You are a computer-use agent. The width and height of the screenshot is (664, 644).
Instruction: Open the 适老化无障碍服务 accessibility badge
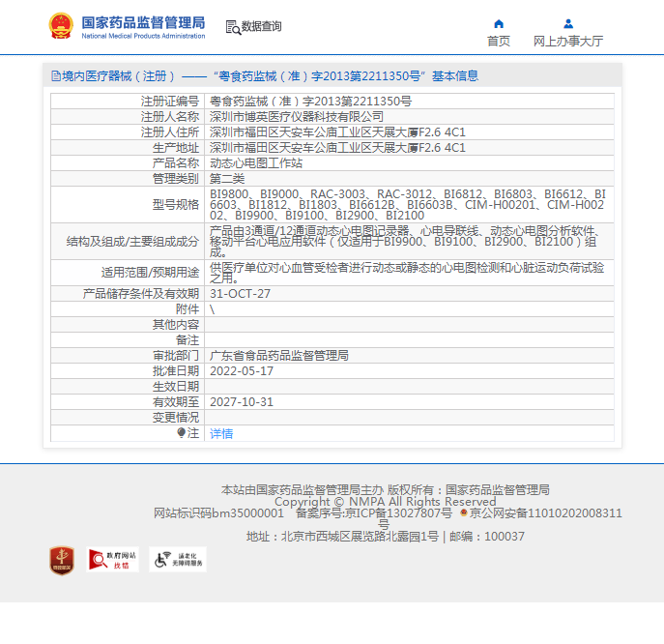click(178, 560)
